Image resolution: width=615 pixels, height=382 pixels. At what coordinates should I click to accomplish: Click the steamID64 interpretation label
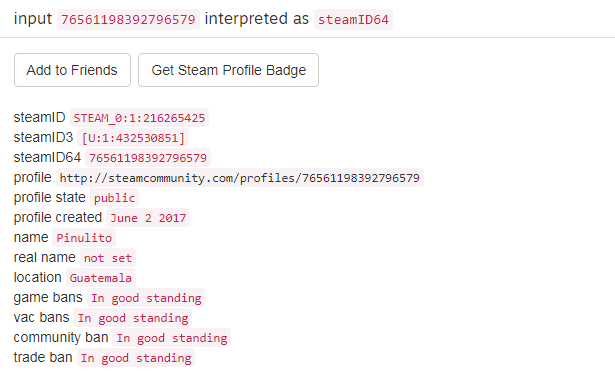click(353, 19)
